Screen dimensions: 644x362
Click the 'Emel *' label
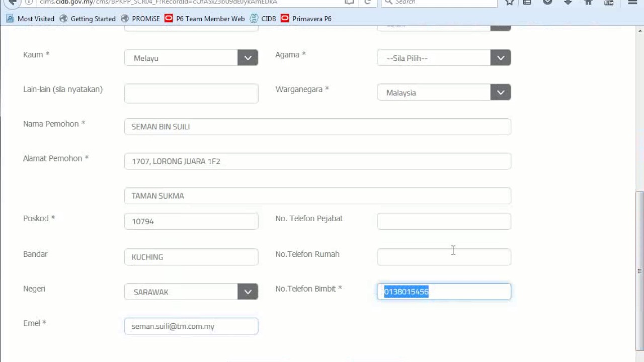pyautogui.click(x=35, y=323)
